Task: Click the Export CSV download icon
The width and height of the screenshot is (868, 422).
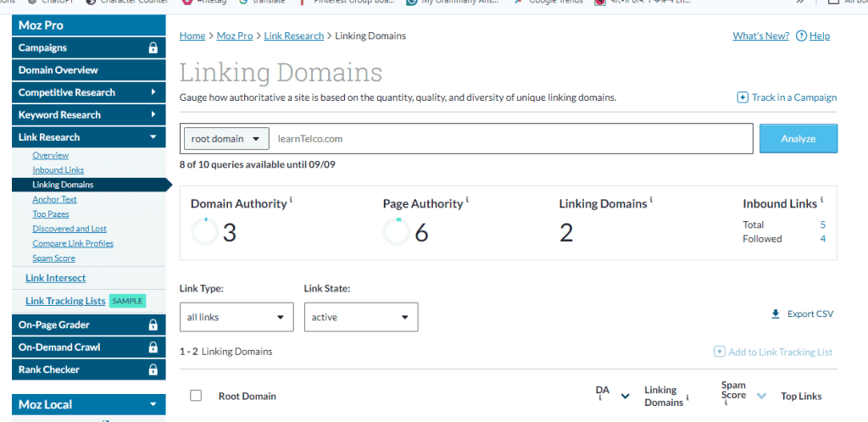Action: pyautogui.click(x=776, y=314)
